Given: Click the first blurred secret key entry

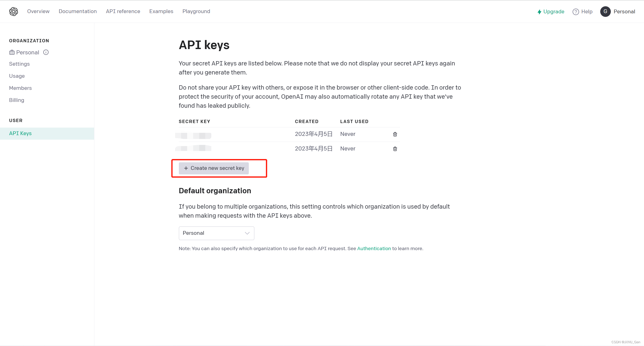Looking at the screenshot, I should pos(193,136).
